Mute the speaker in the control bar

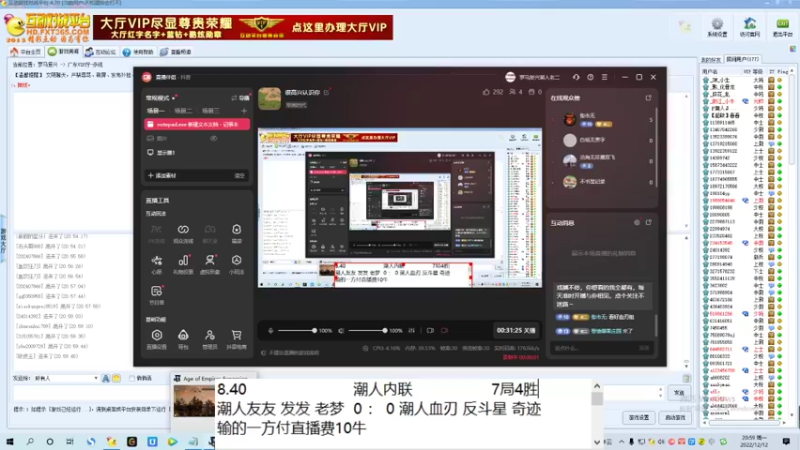coord(341,331)
